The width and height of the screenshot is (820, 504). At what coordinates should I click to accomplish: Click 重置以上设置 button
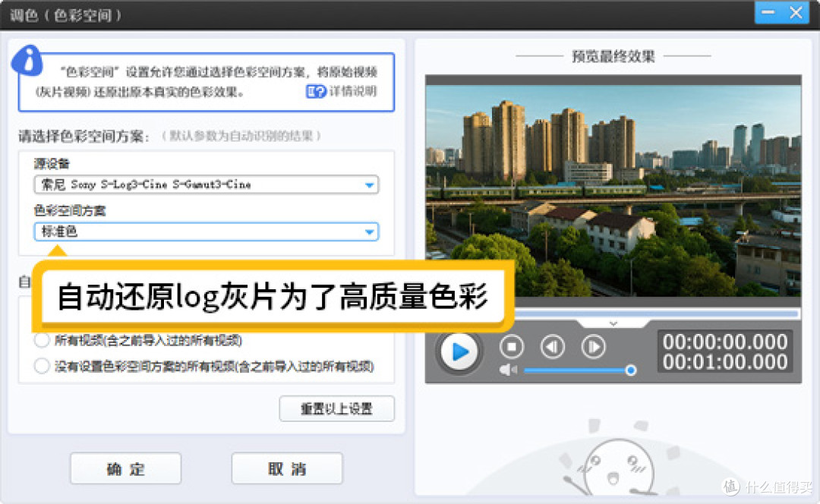click(337, 408)
